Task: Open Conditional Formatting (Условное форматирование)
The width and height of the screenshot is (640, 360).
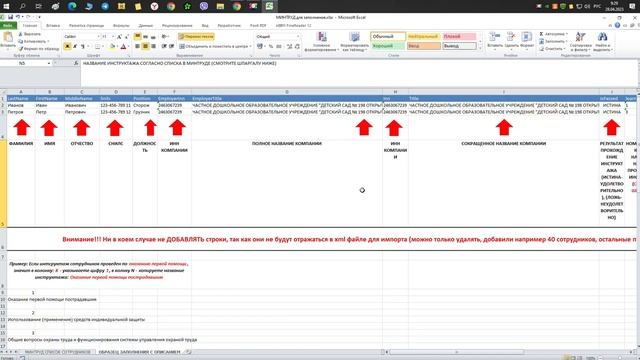Action: pyautogui.click(x=322, y=41)
